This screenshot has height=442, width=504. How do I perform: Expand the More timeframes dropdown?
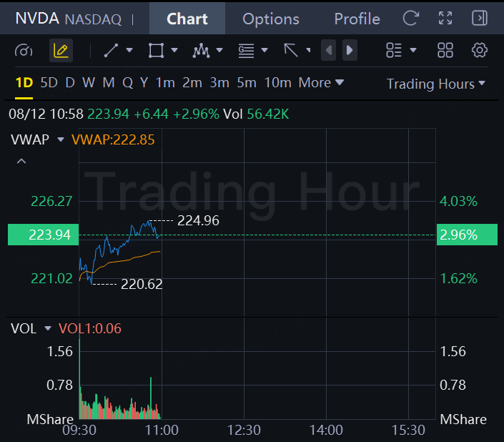pyautogui.click(x=321, y=83)
